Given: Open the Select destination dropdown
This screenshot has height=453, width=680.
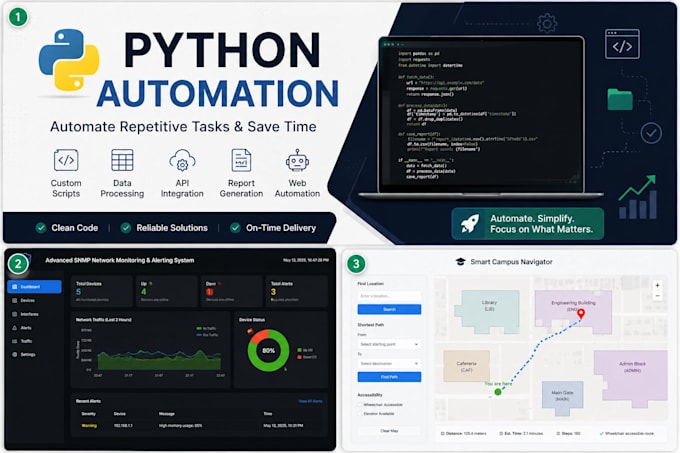Looking at the screenshot, I should coord(389,363).
